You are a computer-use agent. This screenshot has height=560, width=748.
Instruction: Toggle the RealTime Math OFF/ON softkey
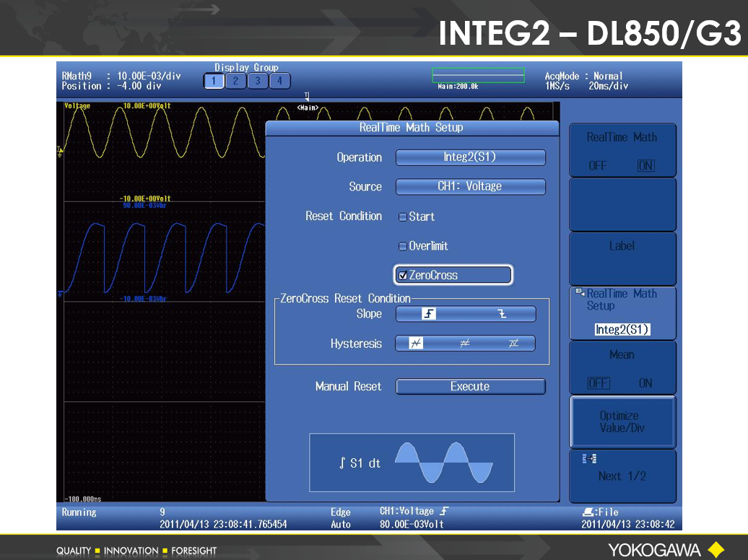(x=622, y=150)
